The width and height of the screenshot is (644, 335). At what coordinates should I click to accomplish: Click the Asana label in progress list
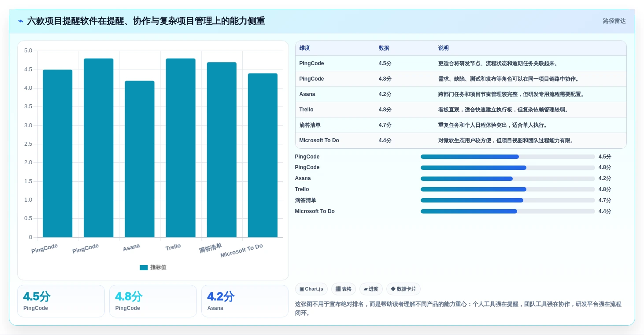(x=303, y=178)
